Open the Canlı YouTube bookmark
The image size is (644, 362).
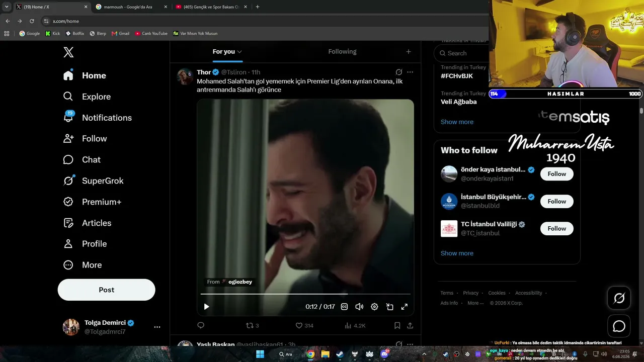pos(151,34)
